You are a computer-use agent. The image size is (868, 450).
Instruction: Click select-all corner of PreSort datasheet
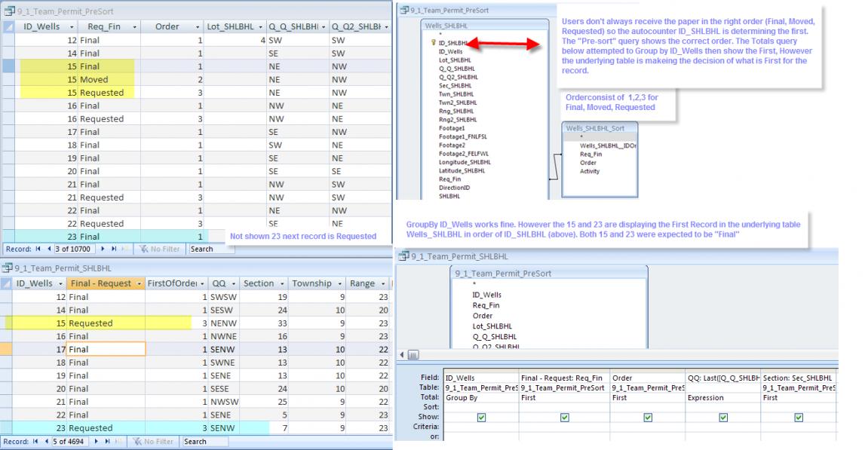click(x=8, y=26)
